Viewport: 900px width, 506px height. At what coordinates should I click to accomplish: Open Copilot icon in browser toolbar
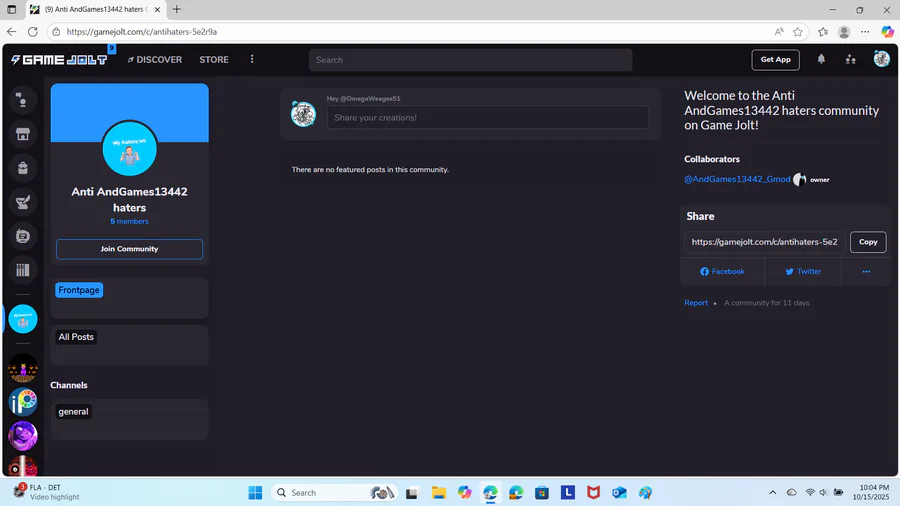(887, 32)
